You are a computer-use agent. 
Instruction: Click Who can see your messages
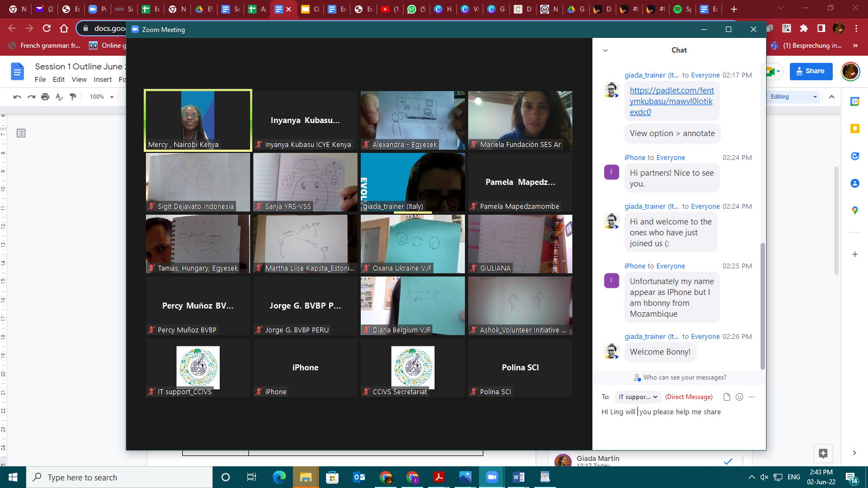click(x=680, y=377)
